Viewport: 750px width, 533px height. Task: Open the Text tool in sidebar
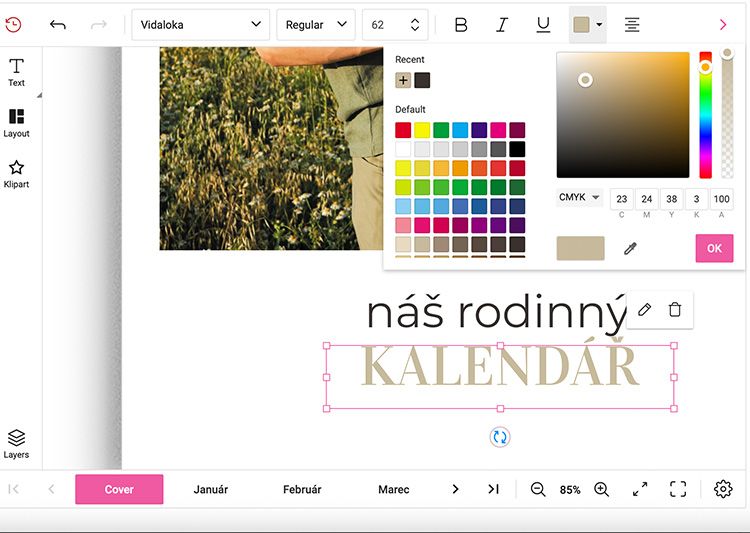(x=16, y=72)
